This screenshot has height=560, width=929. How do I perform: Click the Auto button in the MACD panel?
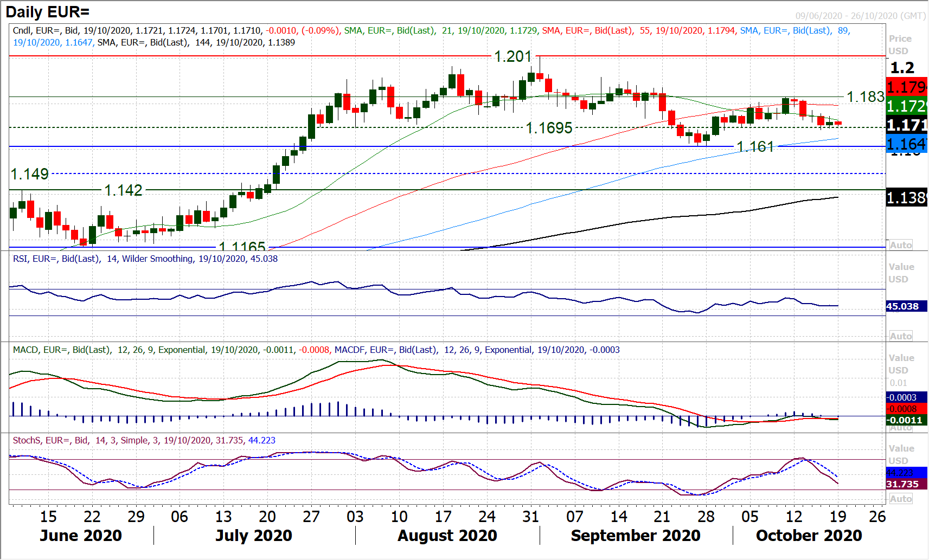click(x=900, y=428)
